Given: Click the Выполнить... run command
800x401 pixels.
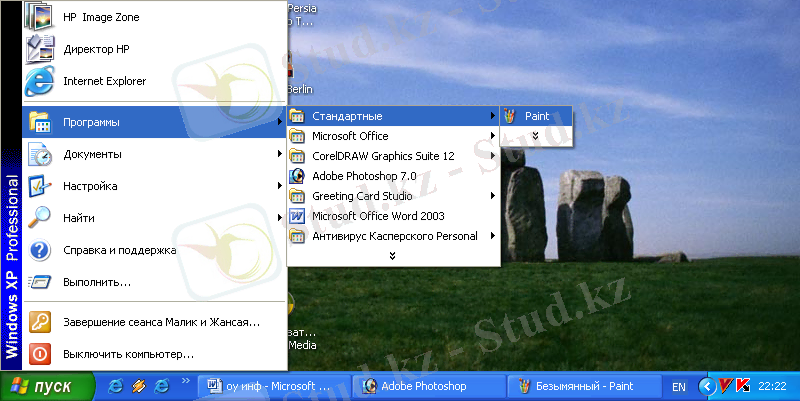Looking at the screenshot, I should point(96,282).
